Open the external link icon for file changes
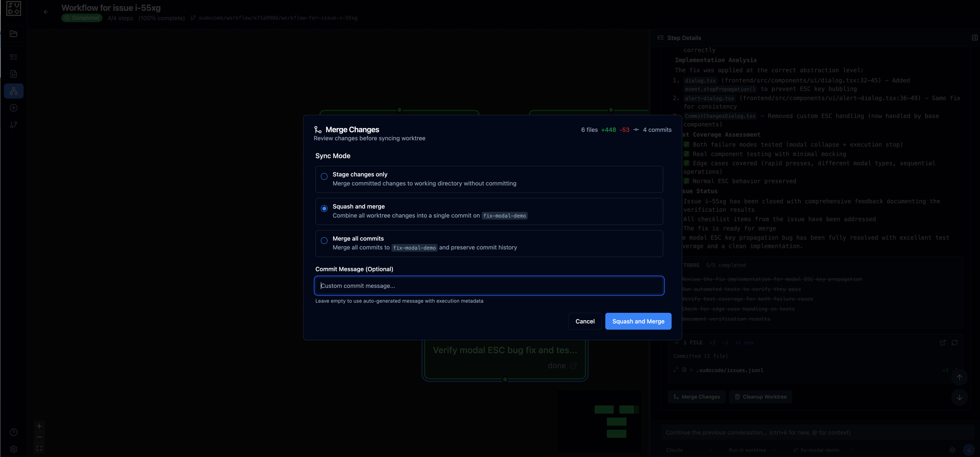The height and width of the screenshot is (457, 980). (x=943, y=342)
